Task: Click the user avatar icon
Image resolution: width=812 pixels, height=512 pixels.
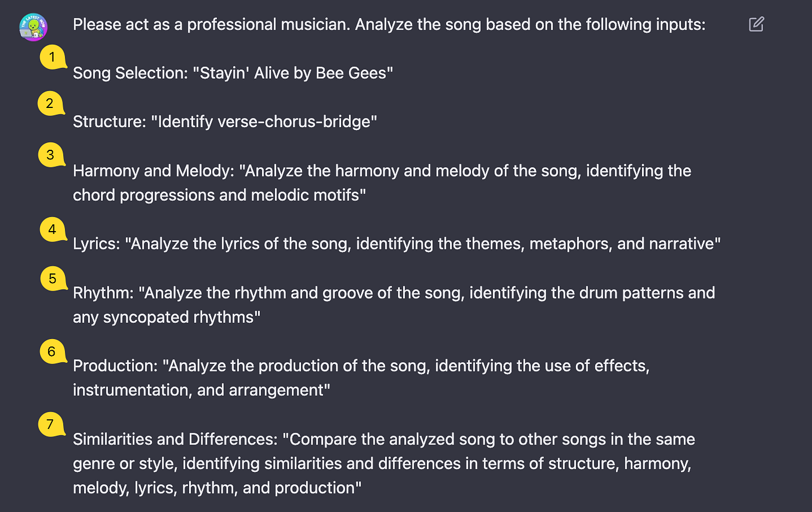Action: pyautogui.click(x=33, y=27)
